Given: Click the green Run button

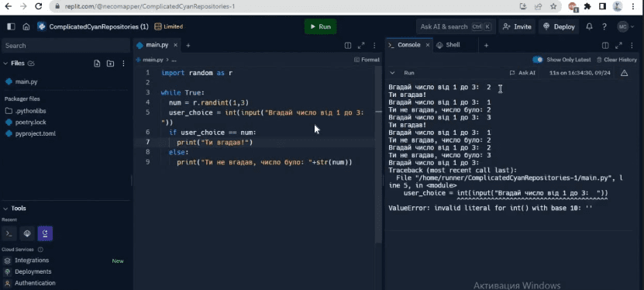Looking at the screenshot, I should 320,26.
